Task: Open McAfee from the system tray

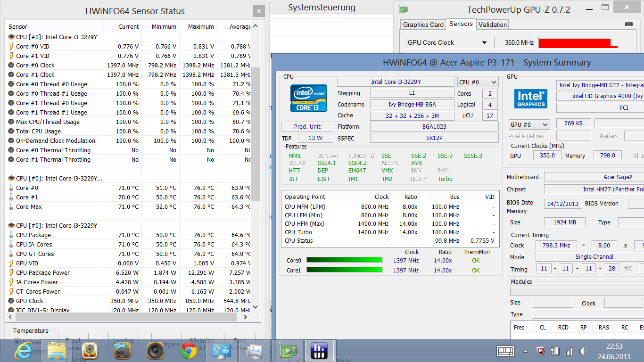Action: coord(541,351)
